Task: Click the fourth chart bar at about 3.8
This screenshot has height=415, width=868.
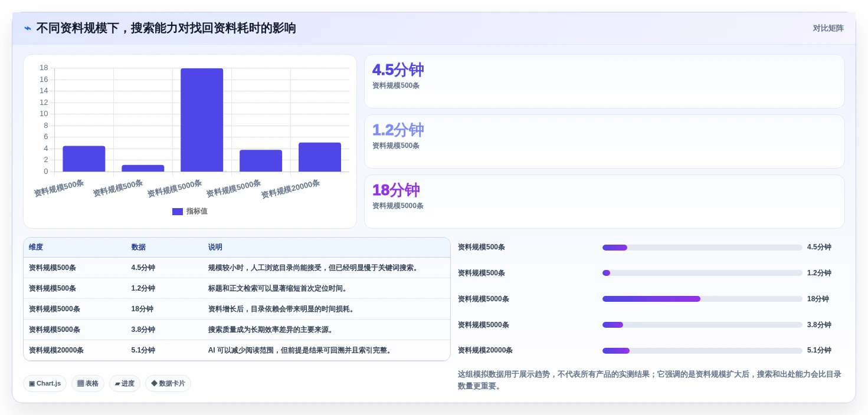Action: coord(261,160)
